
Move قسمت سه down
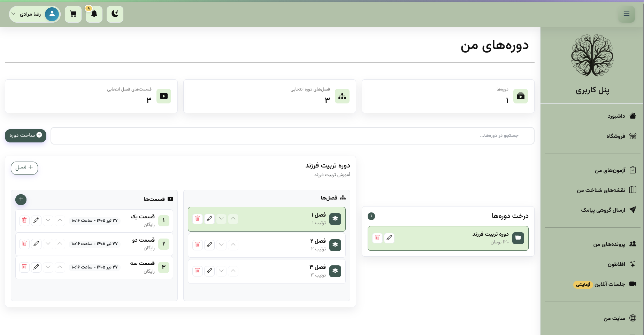48,267
